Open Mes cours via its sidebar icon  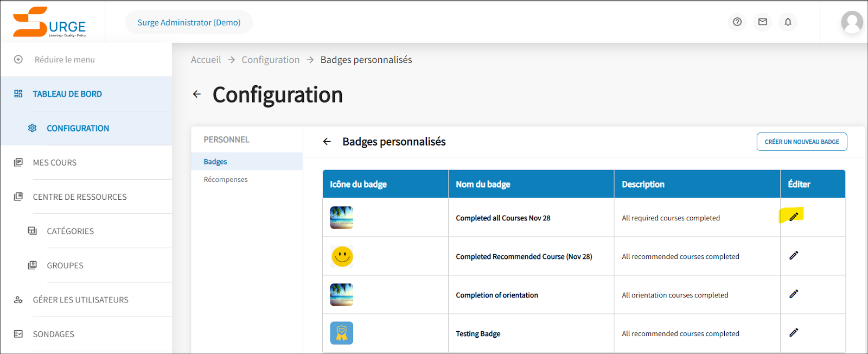pyautogui.click(x=18, y=162)
